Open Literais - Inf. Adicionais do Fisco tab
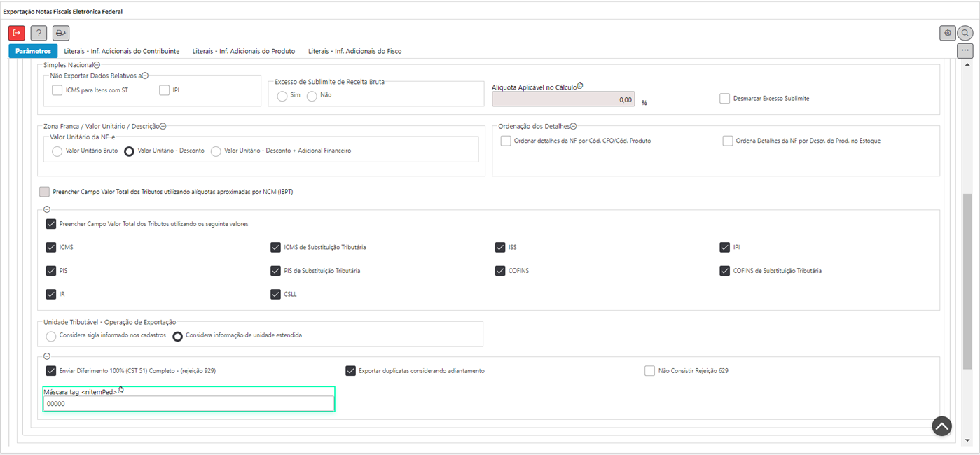 (x=354, y=51)
